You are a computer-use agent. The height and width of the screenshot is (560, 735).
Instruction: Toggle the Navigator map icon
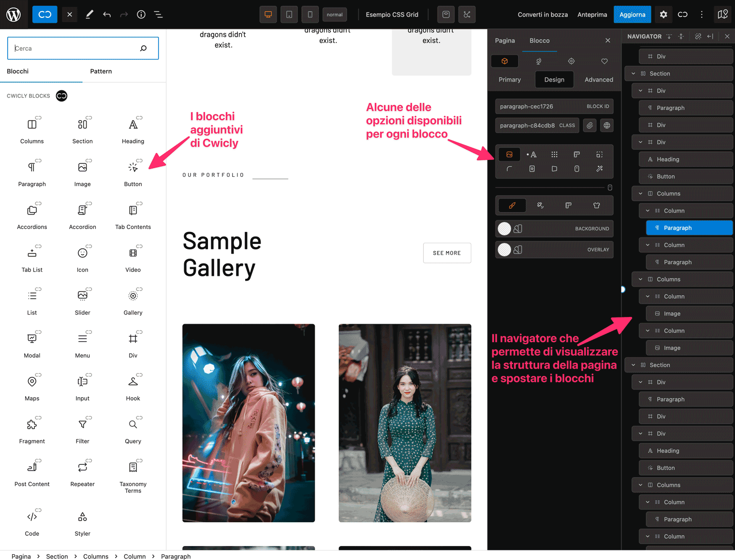(x=722, y=14)
